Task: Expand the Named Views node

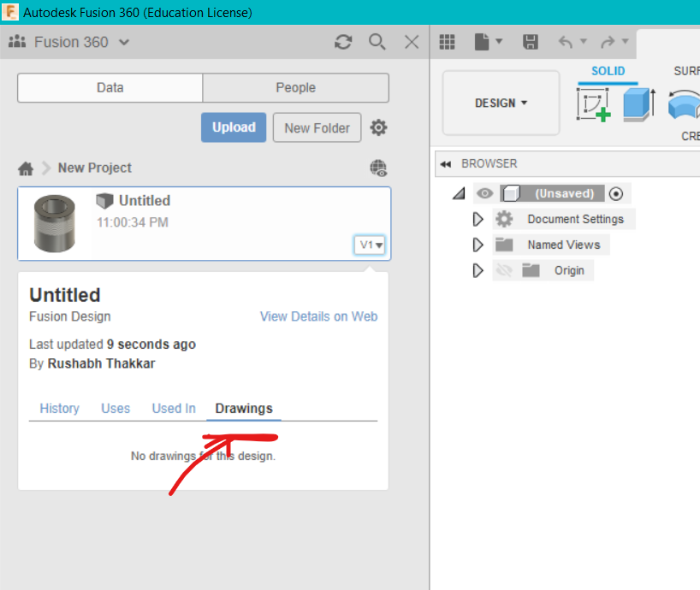Action: pyautogui.click(x=478, y=245)
